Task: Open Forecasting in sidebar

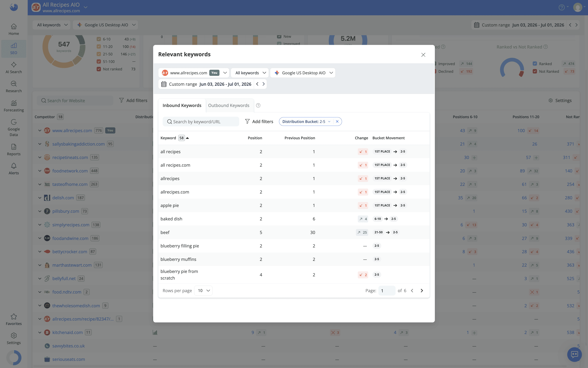Action: (x=14, y=106)
